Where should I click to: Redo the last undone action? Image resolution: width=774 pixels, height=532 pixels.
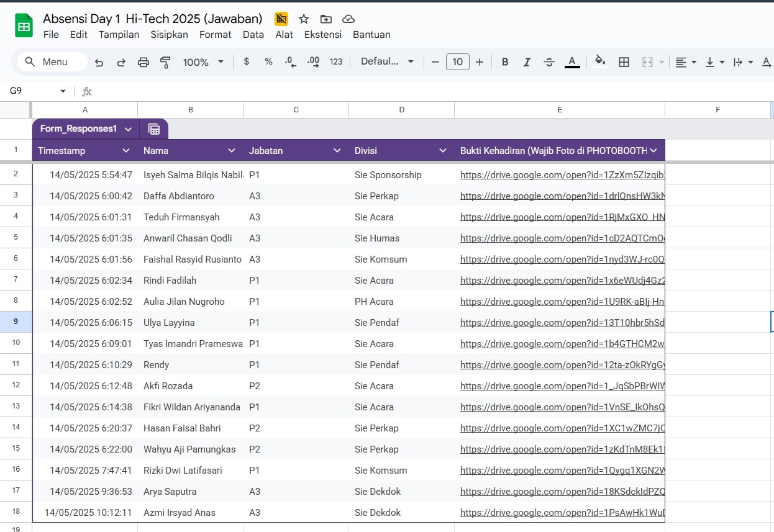click(121, 62)
